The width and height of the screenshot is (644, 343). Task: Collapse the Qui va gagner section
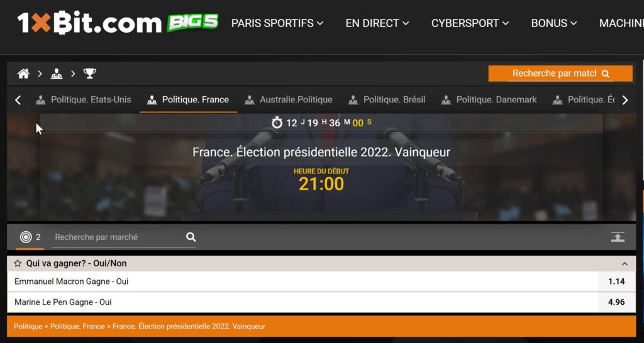pos(625,264)
